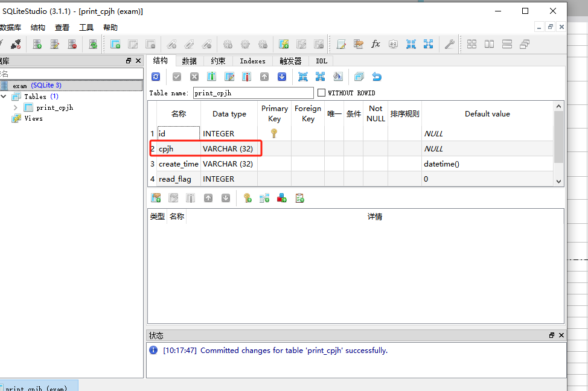Click the committed changes status message

(275, 350)
